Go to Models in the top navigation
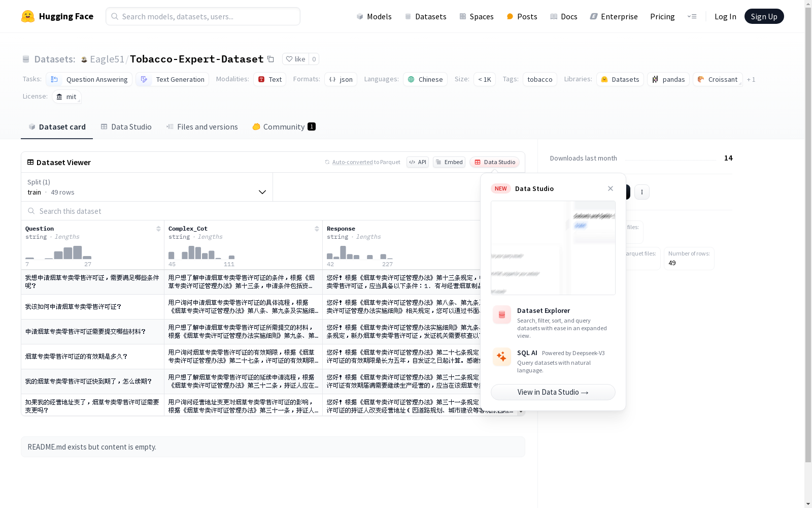812x508 pixels. pyautogui.click(x=374, y=16)
